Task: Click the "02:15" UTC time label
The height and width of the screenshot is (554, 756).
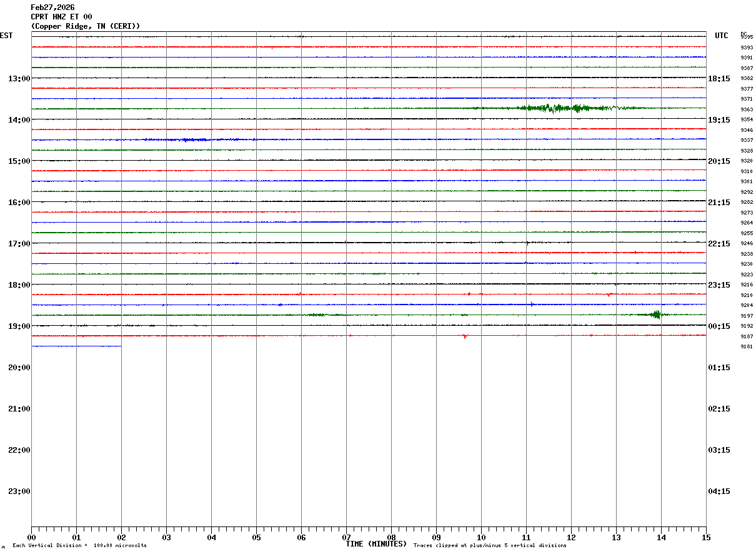Action: pos(719,409)
